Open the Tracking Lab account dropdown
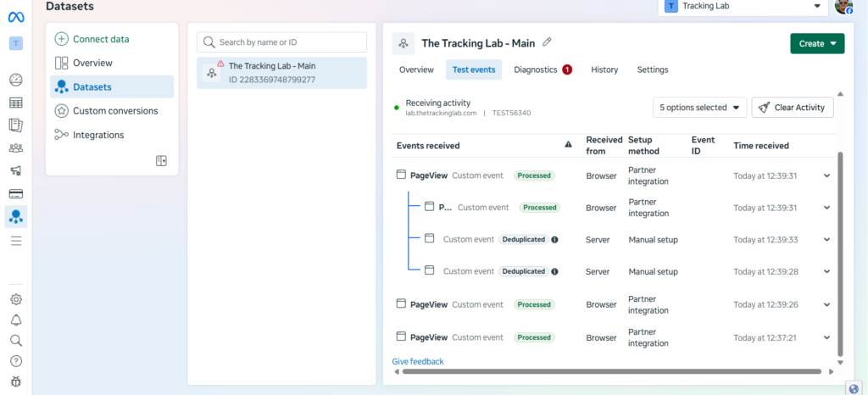868x395 pixels. [x=744, y=6]
